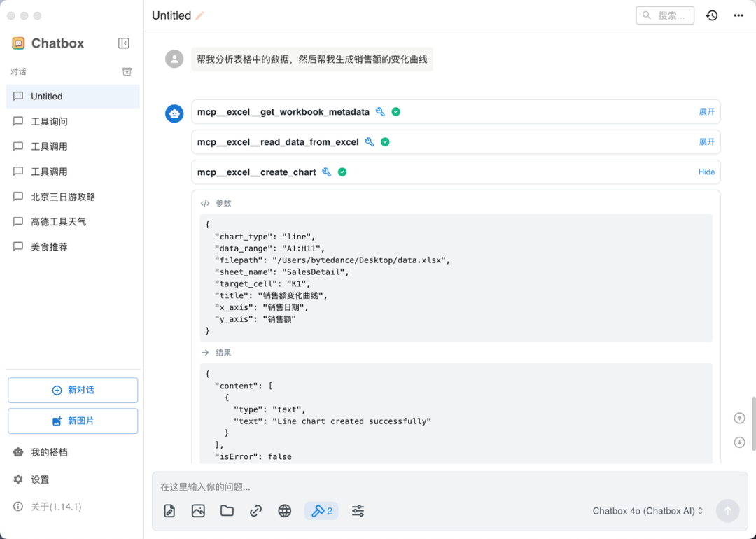Viewport: 756px width, 539px height.
Task: Click the folder icon in input toolbar
Action: click(227, 511)
